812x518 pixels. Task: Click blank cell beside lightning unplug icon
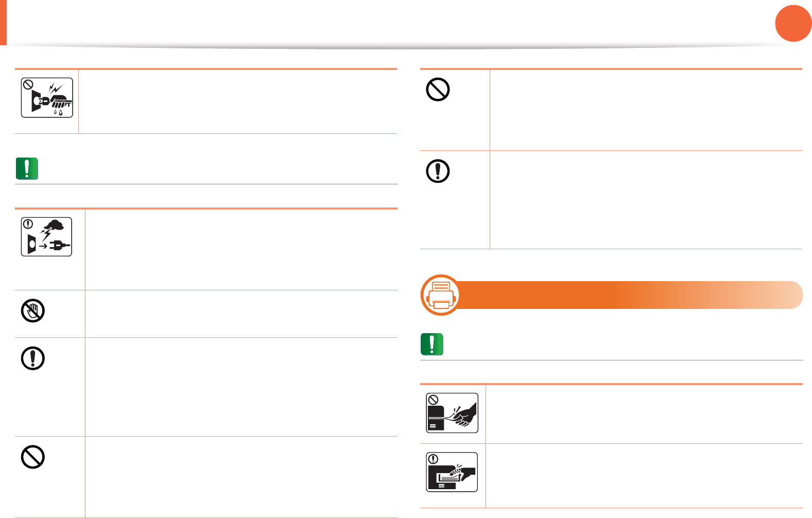pyautogui.click(x=241, y=249)
